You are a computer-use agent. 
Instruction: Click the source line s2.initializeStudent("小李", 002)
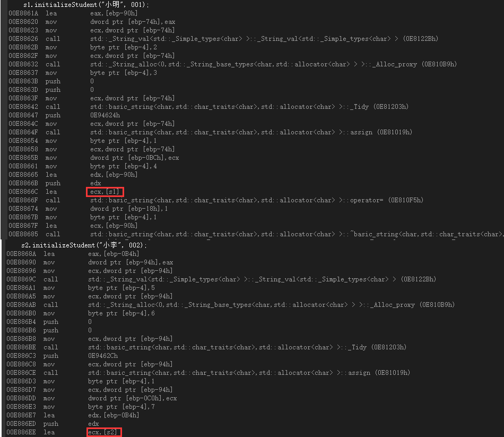click(x=84, y=245)
